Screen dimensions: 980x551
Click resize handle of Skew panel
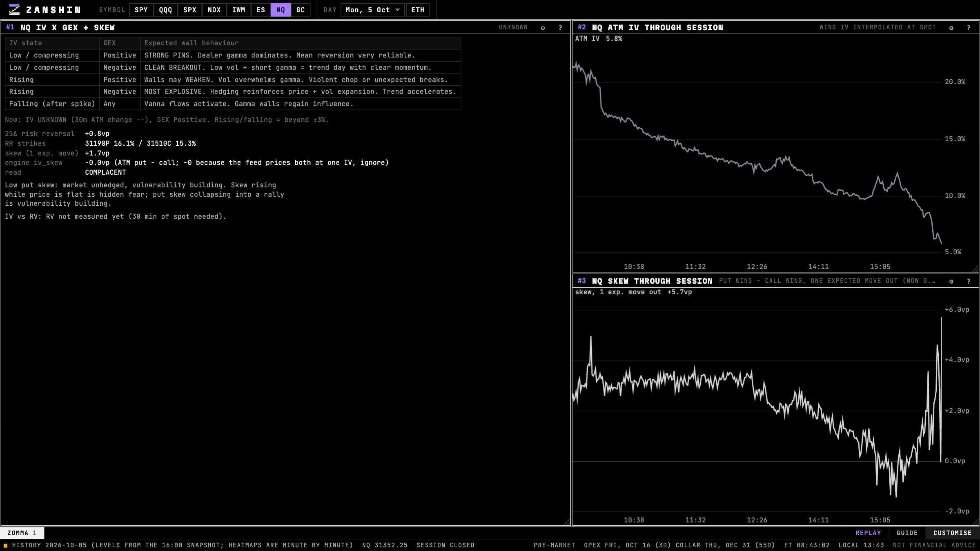coord(975,522)
